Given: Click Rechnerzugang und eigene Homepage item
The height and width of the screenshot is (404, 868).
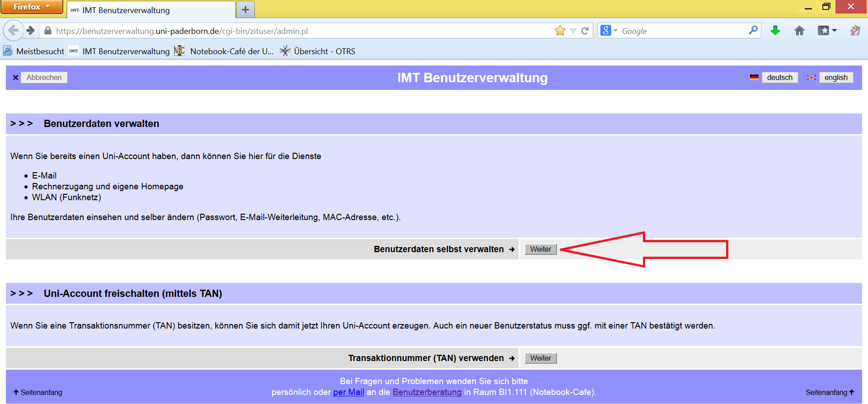Looking at the screenshot, I should pos(108,186).
